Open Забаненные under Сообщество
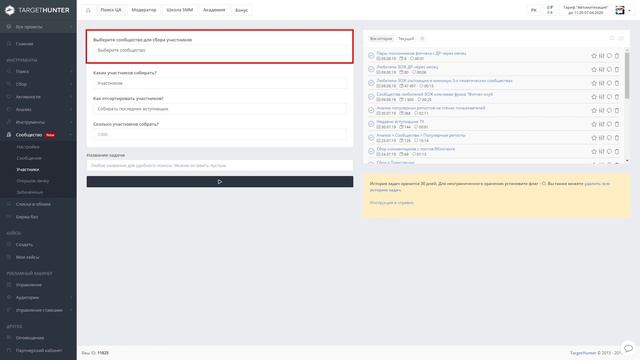This screenshot has height=360, width=640. click(30, 192)
